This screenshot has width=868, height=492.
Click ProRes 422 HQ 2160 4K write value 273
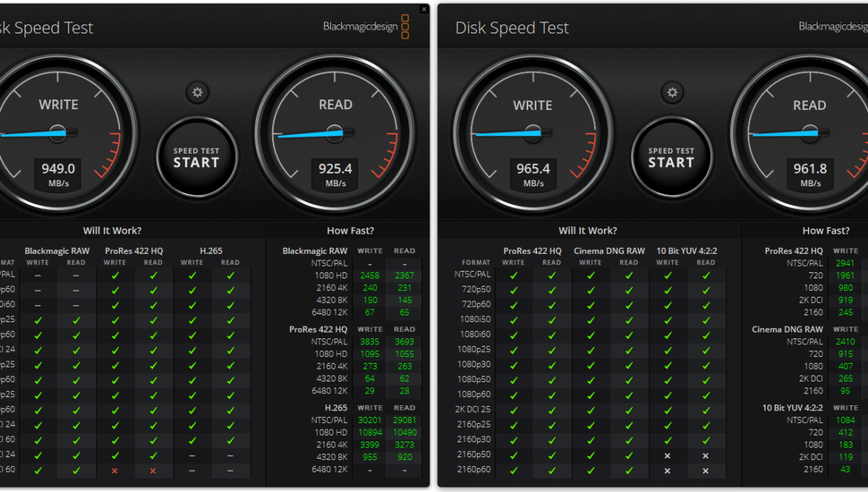[x=369, y=367]
